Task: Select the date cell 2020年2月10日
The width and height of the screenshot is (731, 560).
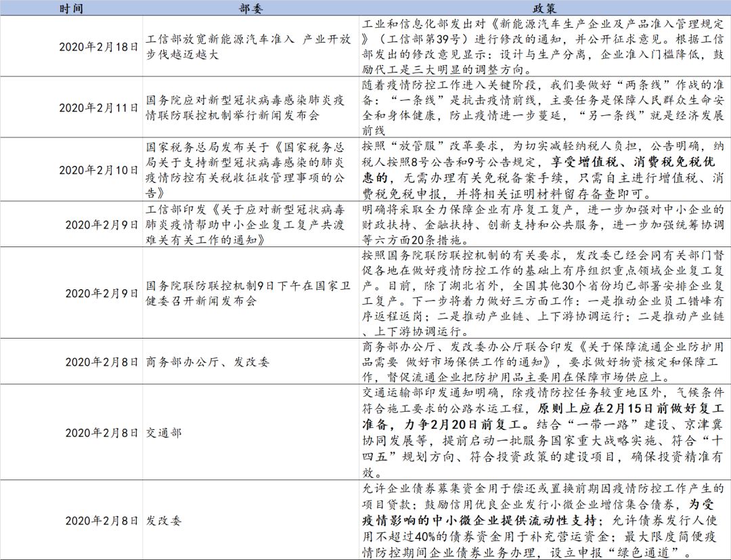Action: coord(99,170)
